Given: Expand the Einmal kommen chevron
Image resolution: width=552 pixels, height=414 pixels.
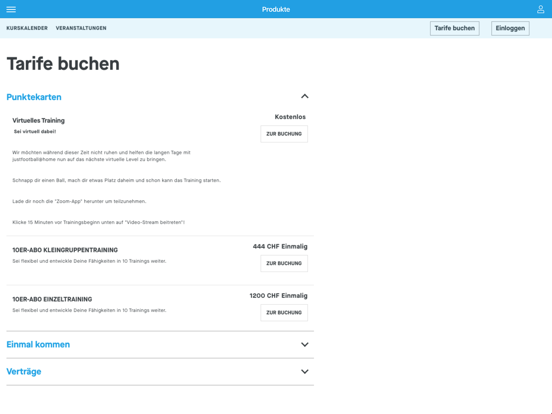Looking at the screenshot, I should [305, 344].
